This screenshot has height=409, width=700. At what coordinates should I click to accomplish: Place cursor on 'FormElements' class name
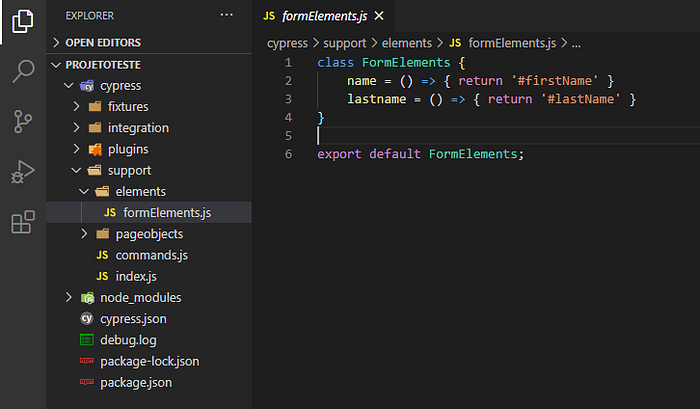406,63
